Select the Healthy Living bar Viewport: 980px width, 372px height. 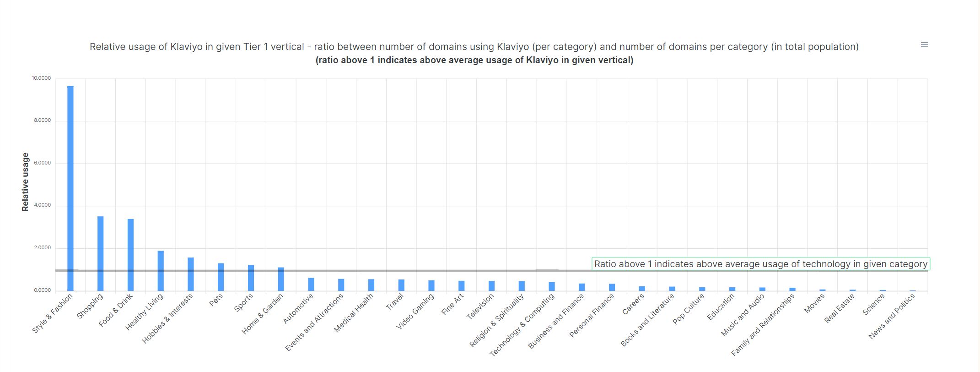point(161,271)
